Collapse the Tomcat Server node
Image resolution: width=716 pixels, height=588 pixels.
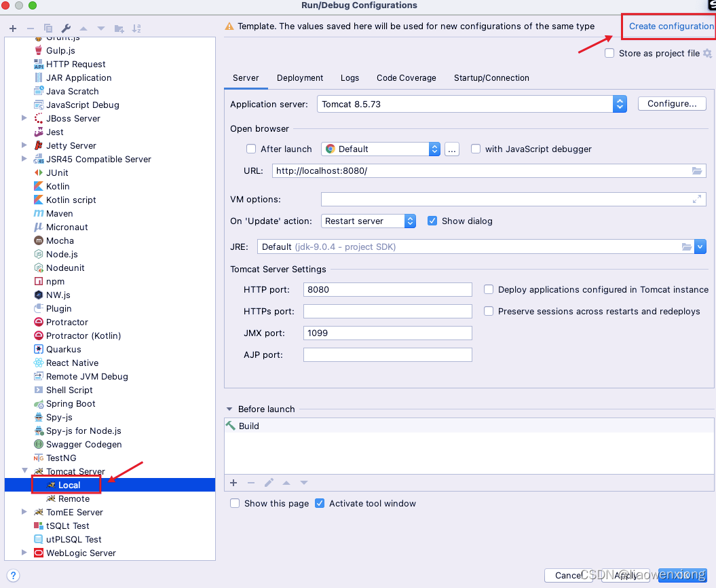24,471
